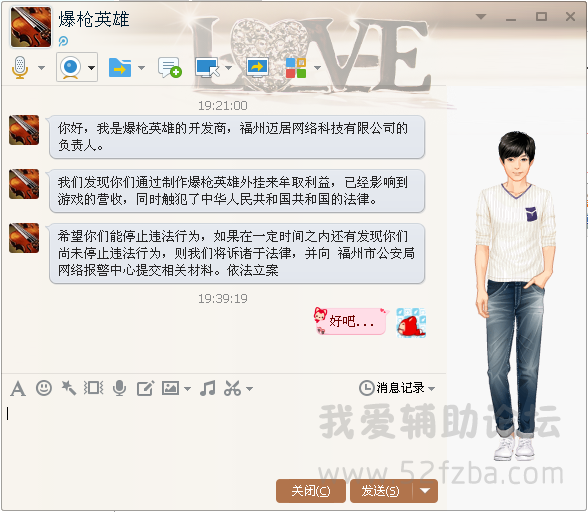
Task: Open the colorful applications grid icon
Action: point(296,68)
